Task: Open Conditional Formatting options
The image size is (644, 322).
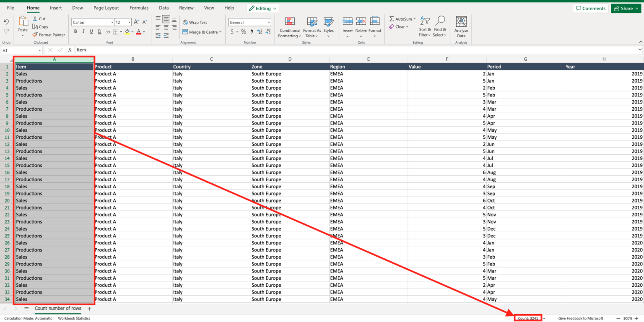Action: pos(289,27)
